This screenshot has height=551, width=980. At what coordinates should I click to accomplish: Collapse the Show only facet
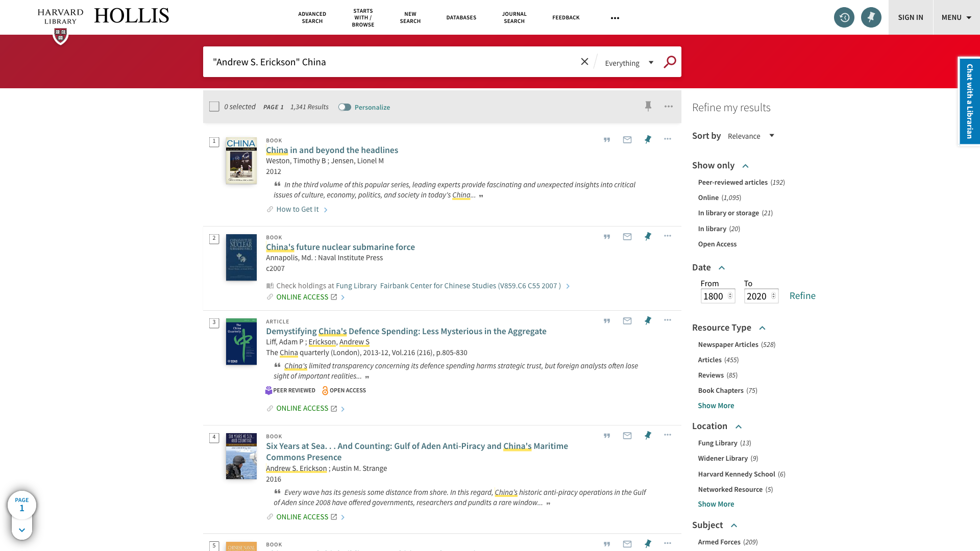point(745,166)
